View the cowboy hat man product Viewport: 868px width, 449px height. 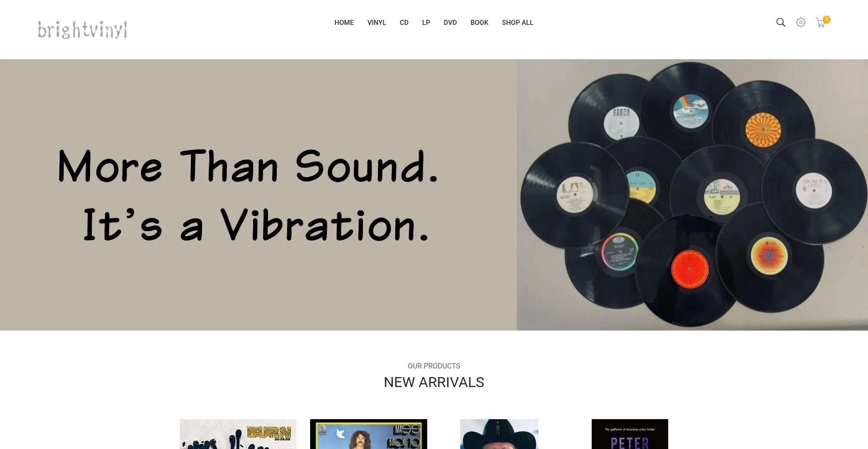[x=499, y=434]
